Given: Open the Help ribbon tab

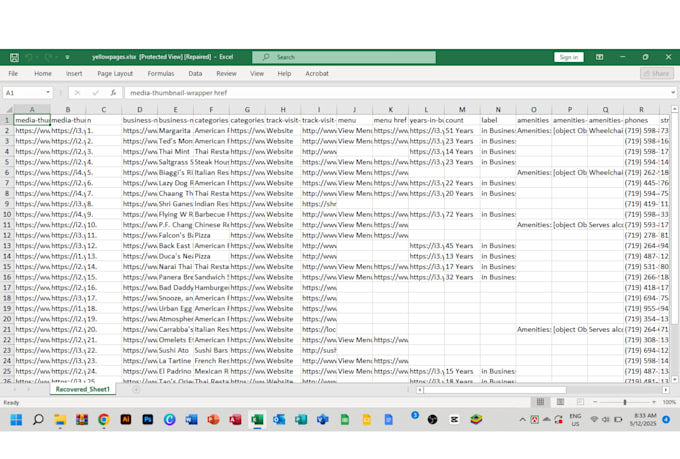Looking at the screenshot, I should point(284,74).
